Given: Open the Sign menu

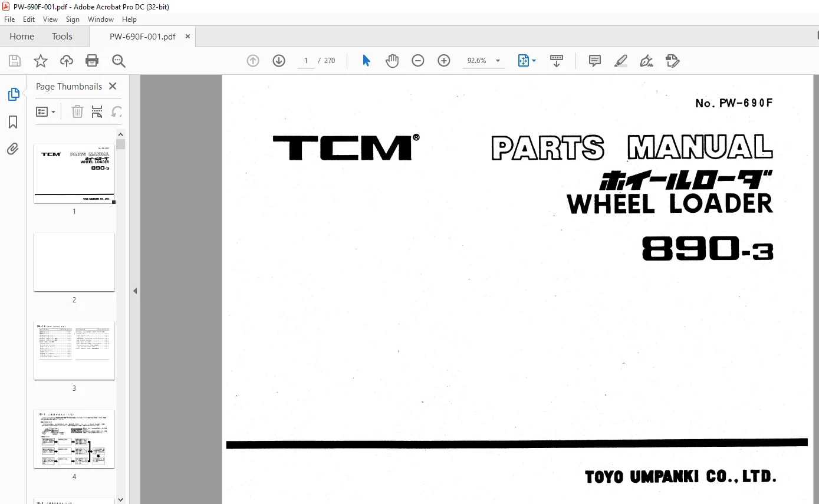Looking at the screenshot, I should (73, 19).
